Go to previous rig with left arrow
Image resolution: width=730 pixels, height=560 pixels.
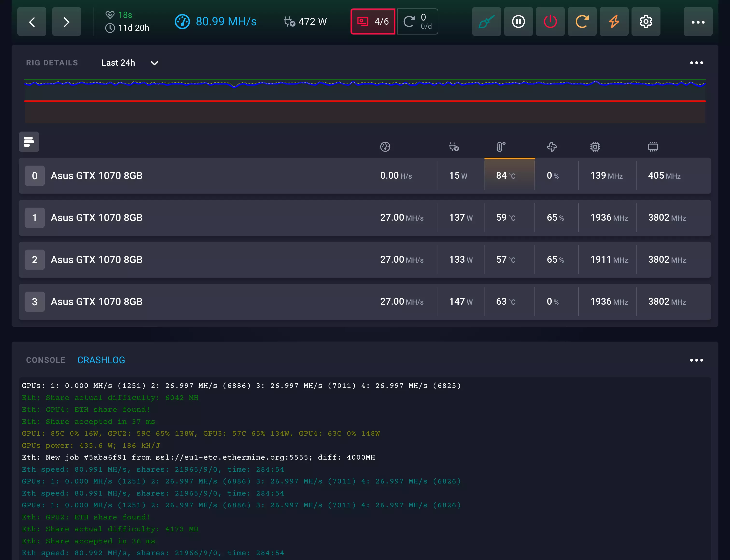(32, 22)
